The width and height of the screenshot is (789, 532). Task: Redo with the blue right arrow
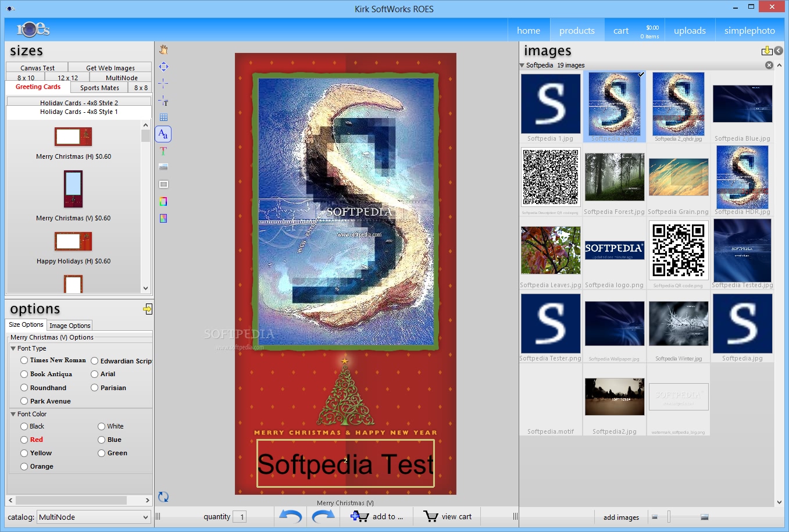click(323, 516)
